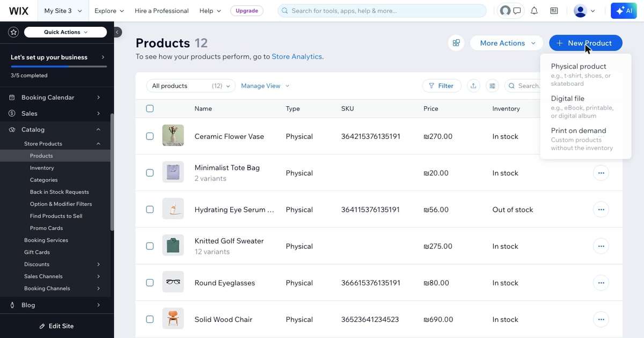The width and height of the screenshot is (644, 338).
Task: Open the customize columns icon
Action: point(492,86)
